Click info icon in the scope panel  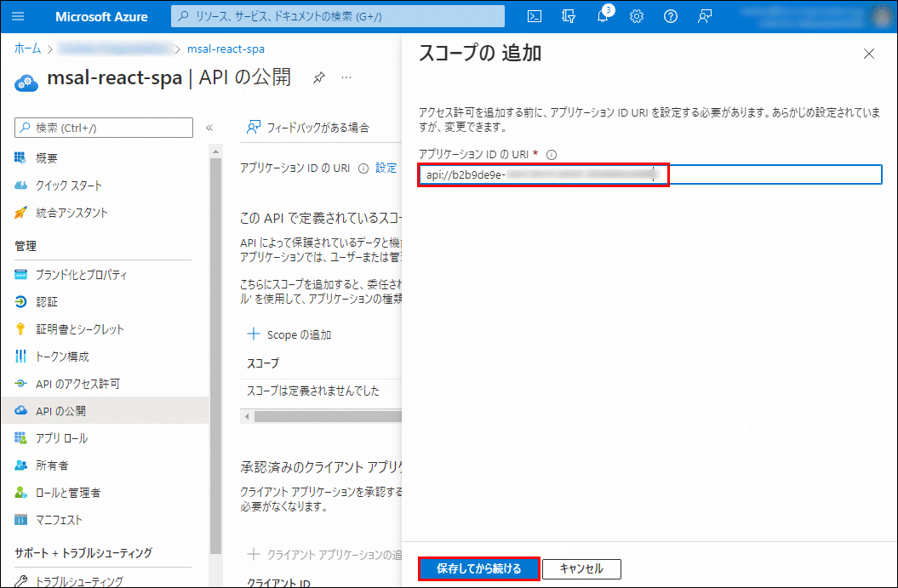[x=552, y=155]
